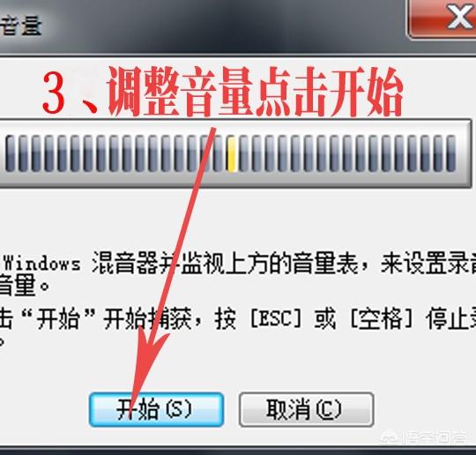
Task: Click the rightmost segment of the volume meter
Action: tap(451, 154)
